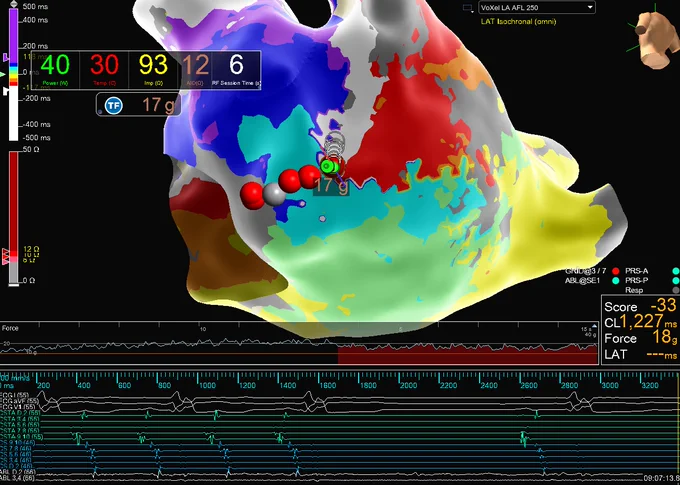This screenshot has height=485, width=680.
Task: Click the top handle of LAT color scale
Action: 14,4
